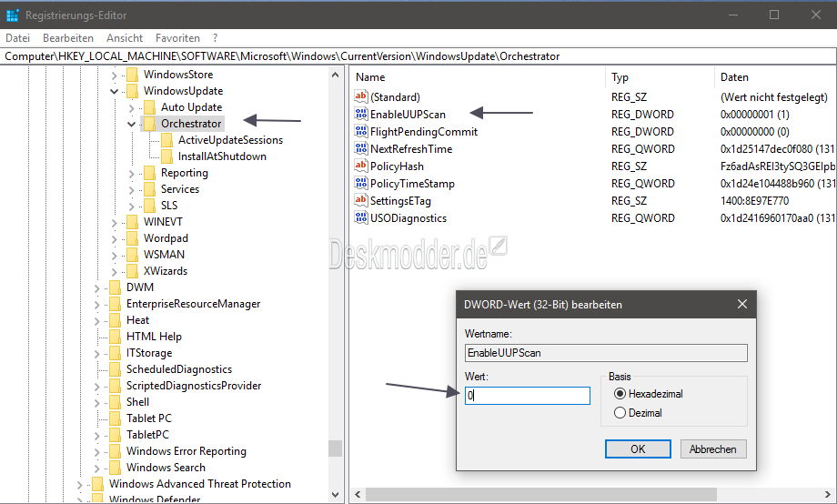Click the SettingsETag string value icon
Viewport: 837px width, 504px height.
click(361, 201)
